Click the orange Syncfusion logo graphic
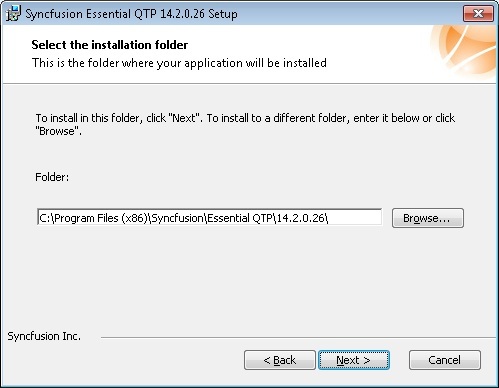The image size is (499, 388). [x=463, y=51]
